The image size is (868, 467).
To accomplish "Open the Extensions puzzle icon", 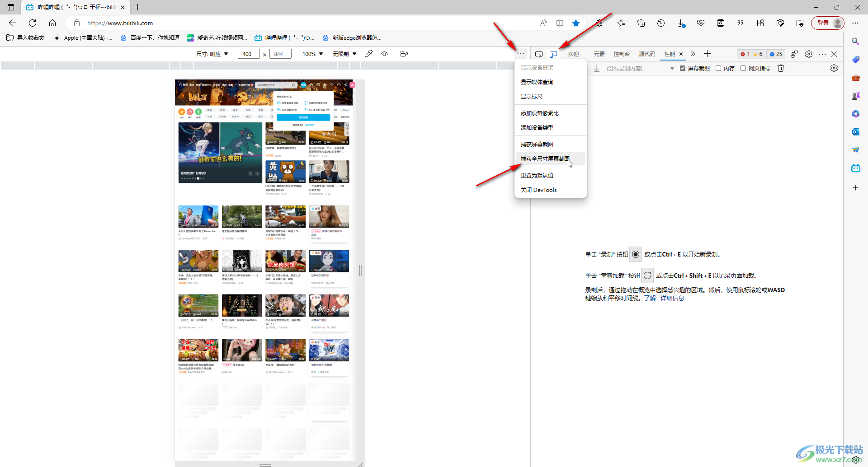I will [x=599, y=23].
